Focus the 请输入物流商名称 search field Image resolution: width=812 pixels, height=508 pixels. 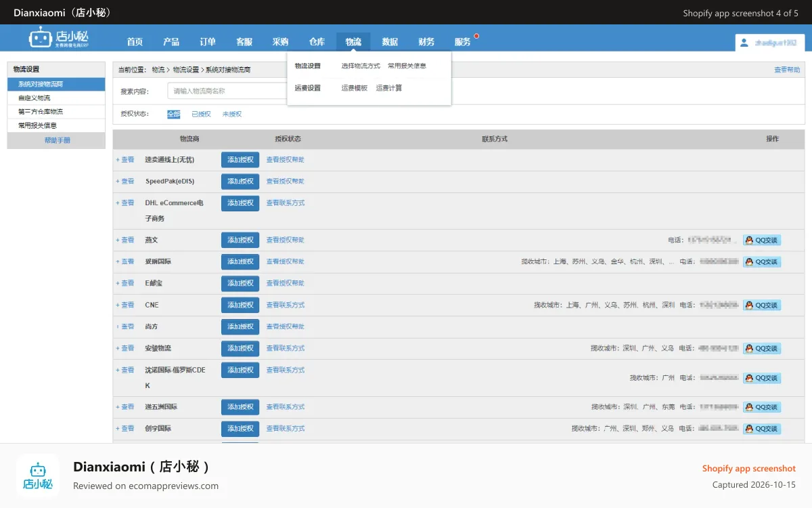point(228,91)
